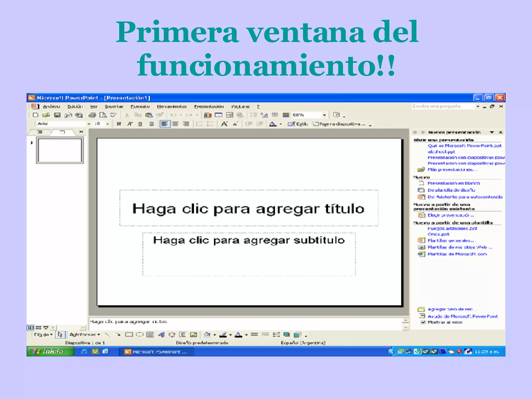532x399 pixels.
Task: Click the Increase Font Size icon
Action: coord(224,124)
